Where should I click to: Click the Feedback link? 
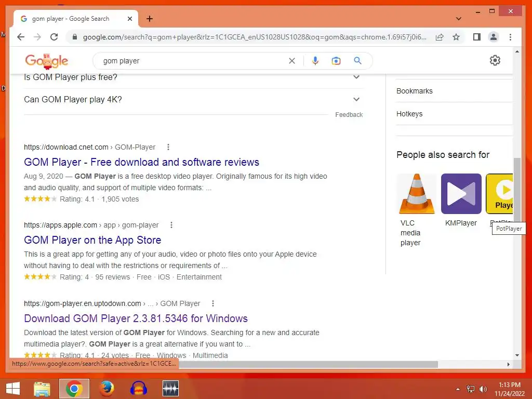pyautogui.click(x=349, y=115)
